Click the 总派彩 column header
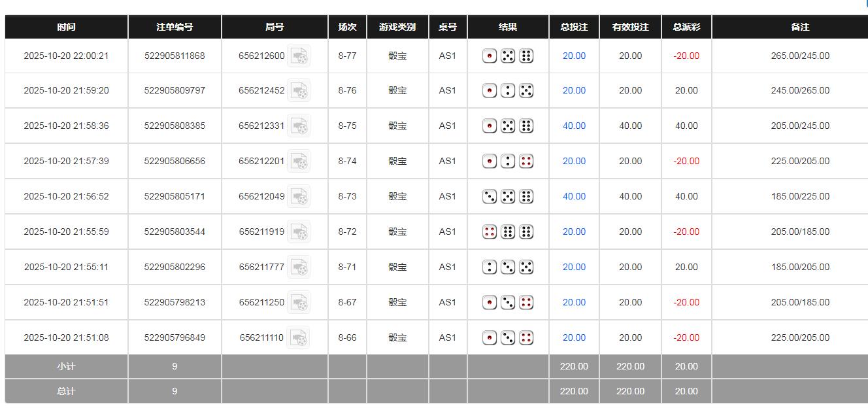The image size is (868, 412). 686,27
